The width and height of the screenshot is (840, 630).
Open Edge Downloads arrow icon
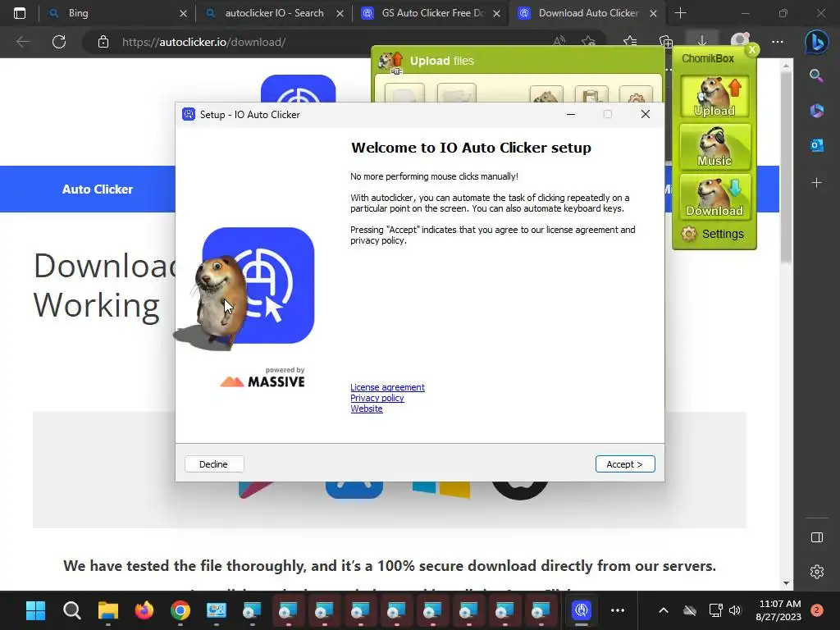pos(702,42)
